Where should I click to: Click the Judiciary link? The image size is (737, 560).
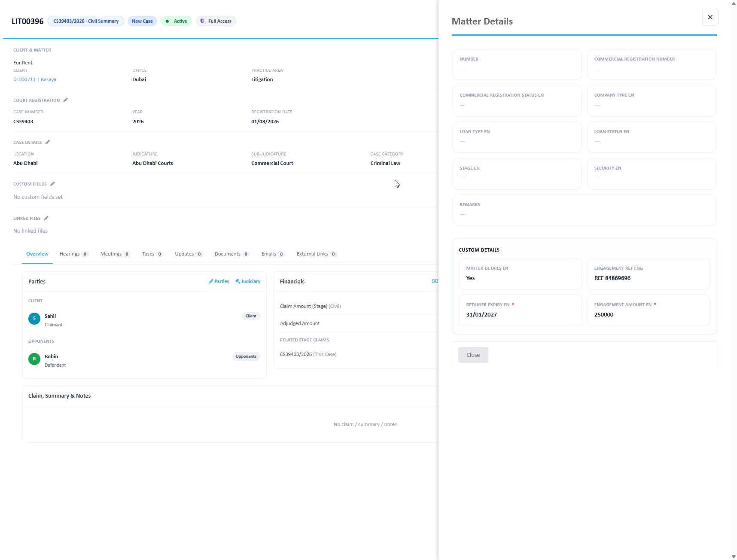(248, 281)
